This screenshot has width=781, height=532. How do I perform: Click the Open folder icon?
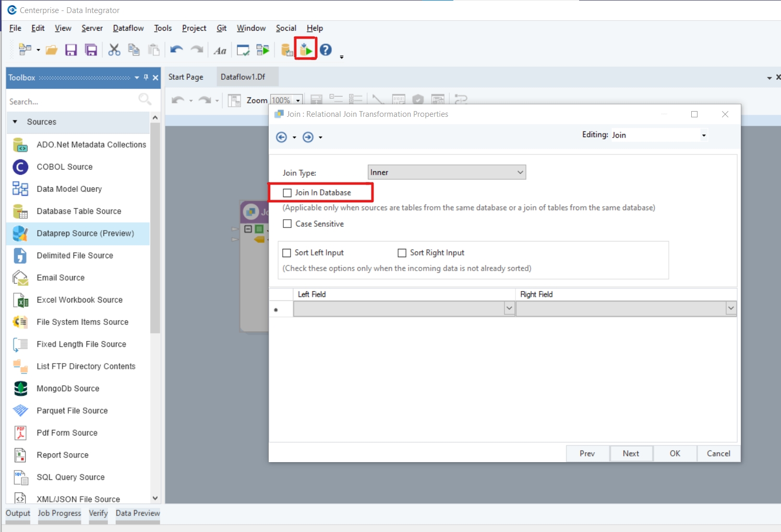tap(51, 50)
